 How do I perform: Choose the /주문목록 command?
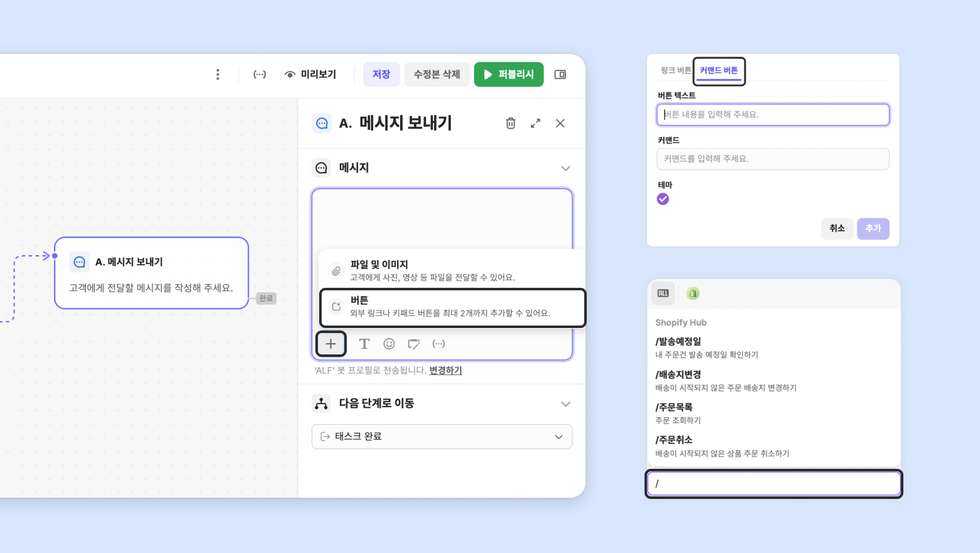(x=773, y=413)
